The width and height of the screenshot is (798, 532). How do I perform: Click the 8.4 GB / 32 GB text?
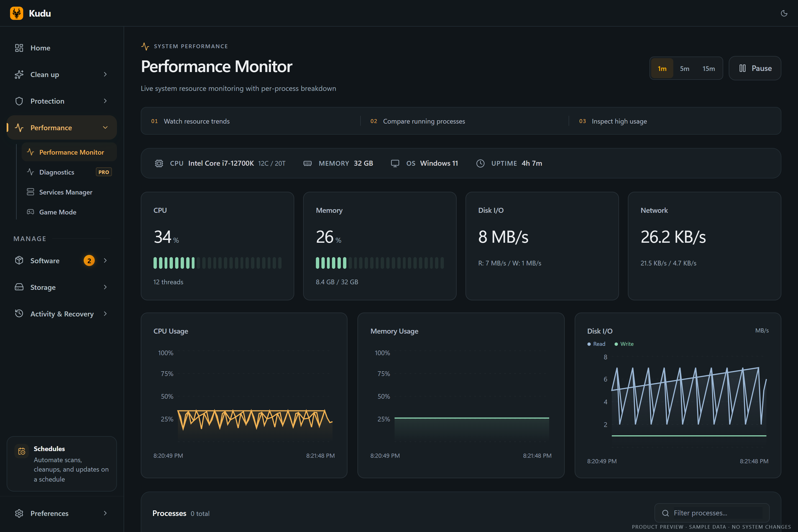(x=337, y=282)
